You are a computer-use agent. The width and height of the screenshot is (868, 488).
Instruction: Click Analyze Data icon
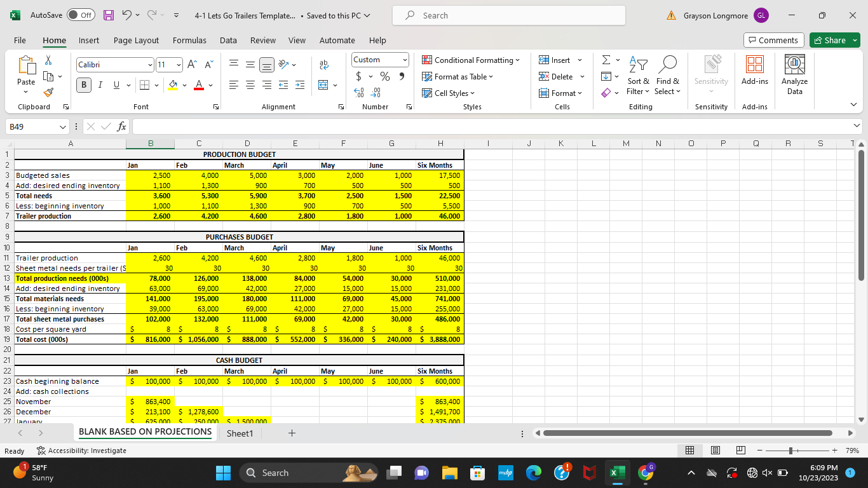[794, 74]
